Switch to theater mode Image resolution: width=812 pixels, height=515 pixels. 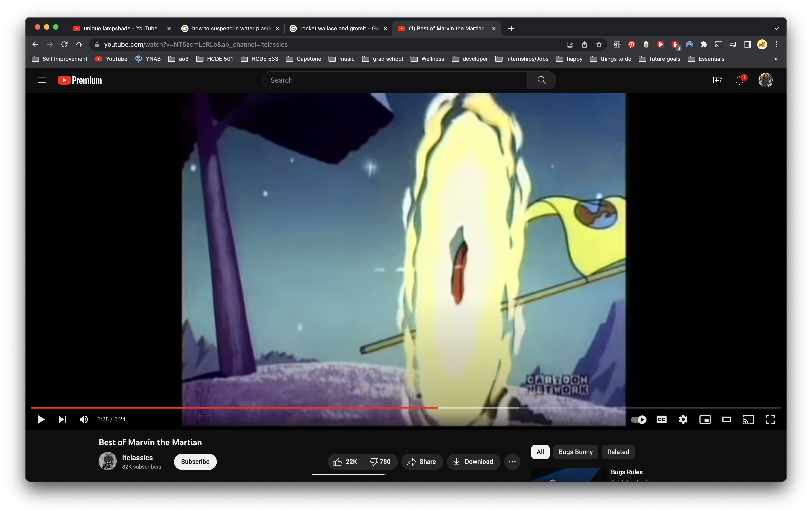(726, 419)
